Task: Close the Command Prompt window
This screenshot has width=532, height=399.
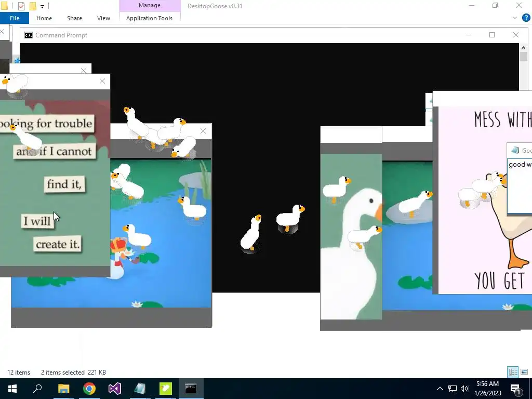Action: [x=516, y=35]
